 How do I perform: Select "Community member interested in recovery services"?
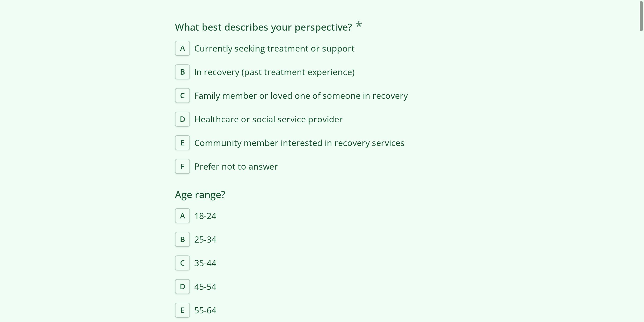[x=299, y=143]
